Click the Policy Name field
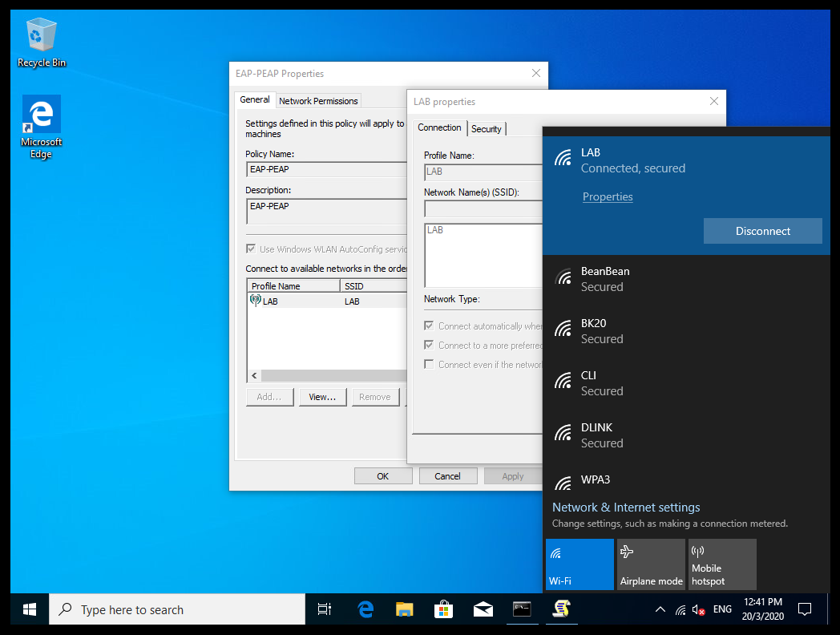 [x=326, y=169]
